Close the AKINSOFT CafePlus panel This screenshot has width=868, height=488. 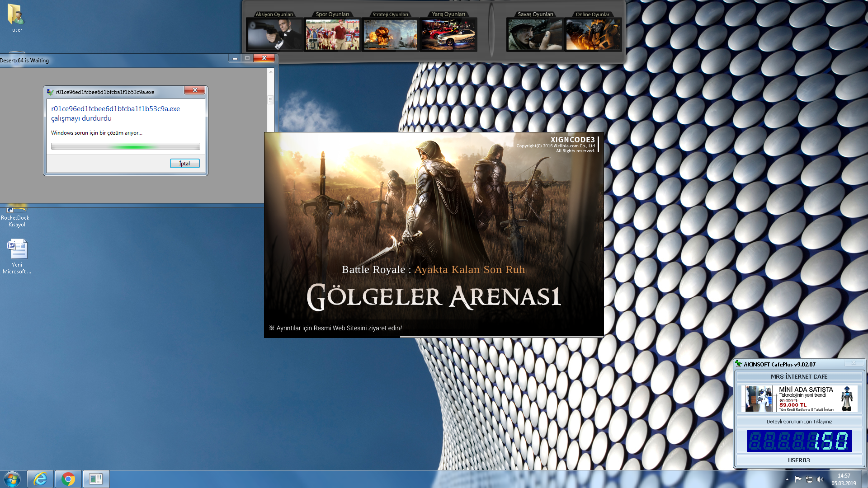tap(854, 363)
